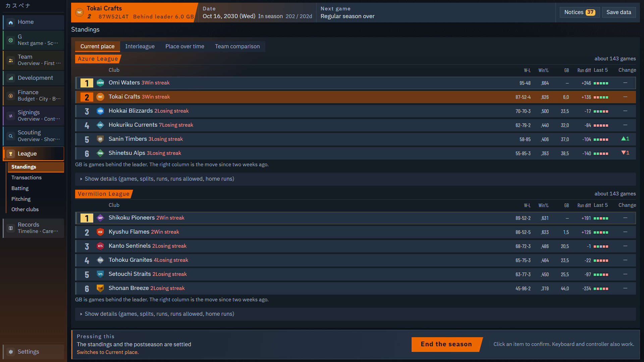Click the Tokai Crafts logo in header

coord(79,12)
